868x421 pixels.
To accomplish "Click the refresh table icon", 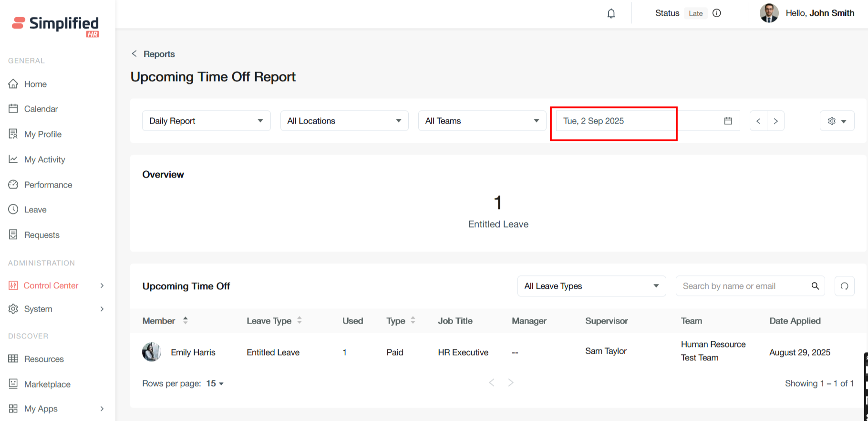I will pyautogui.click(x=844, y=286).
